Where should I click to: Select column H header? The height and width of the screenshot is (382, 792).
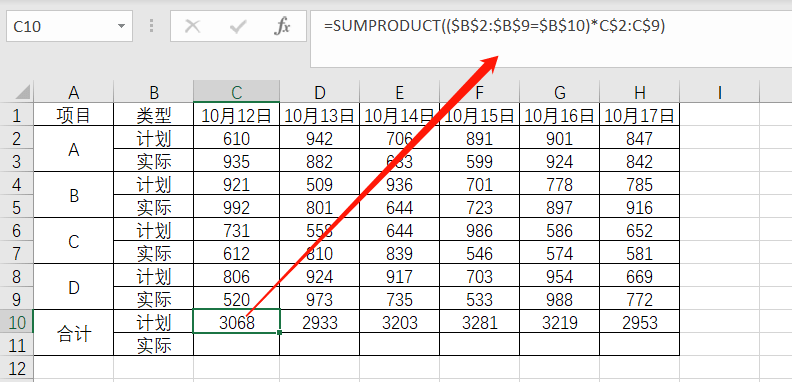pos(639,92)
